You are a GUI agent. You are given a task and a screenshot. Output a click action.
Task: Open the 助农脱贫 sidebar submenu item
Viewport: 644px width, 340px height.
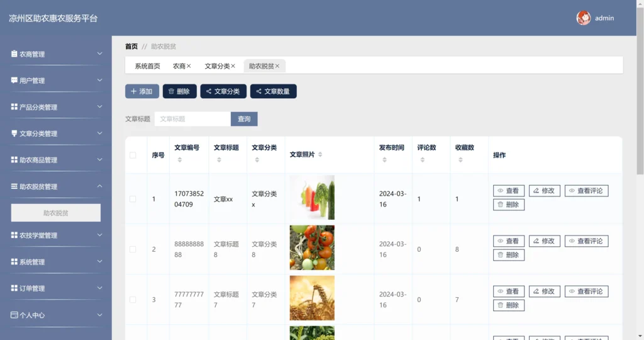(x=56, y=213)
